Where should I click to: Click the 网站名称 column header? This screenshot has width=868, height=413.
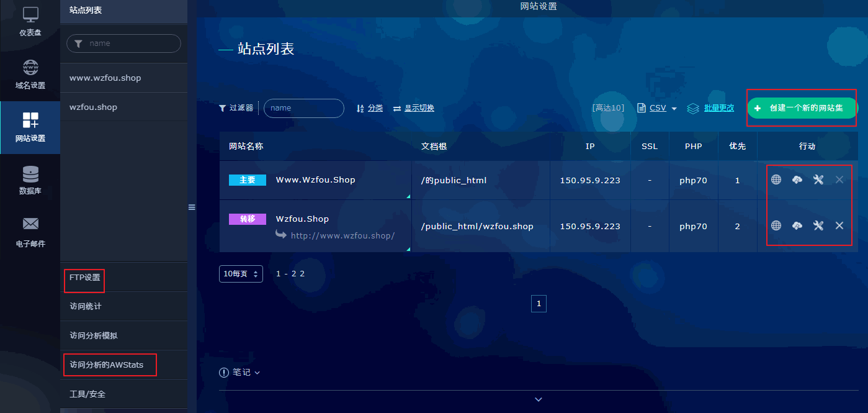pyautogui.click(x=246, y=147)
